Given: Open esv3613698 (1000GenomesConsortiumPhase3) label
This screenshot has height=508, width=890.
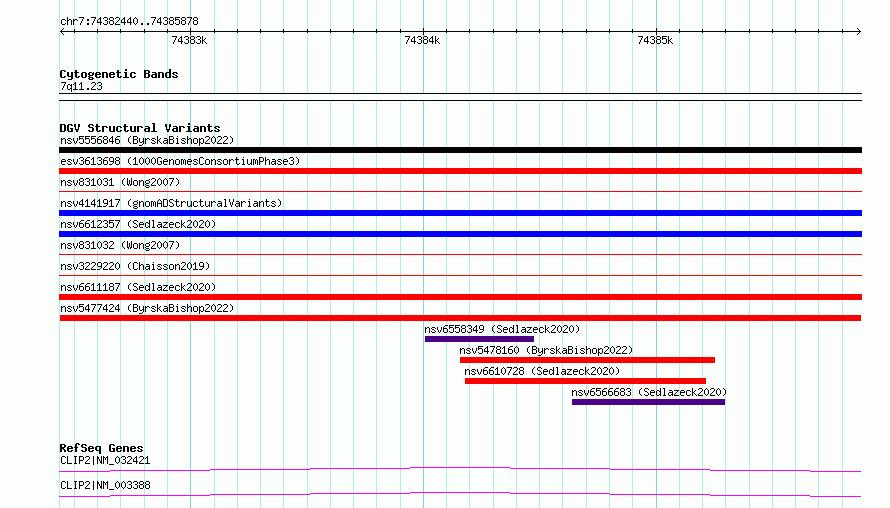Looking at the screenshot, I should point(180,161).
